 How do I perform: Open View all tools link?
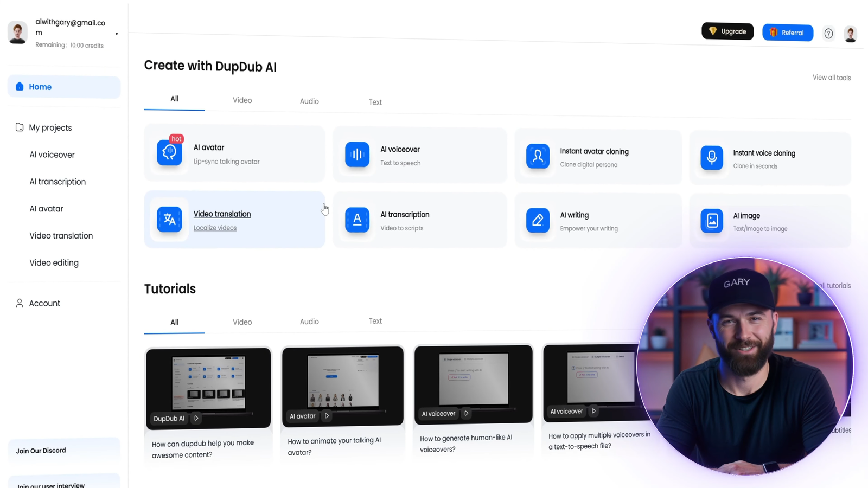[832, 78]
